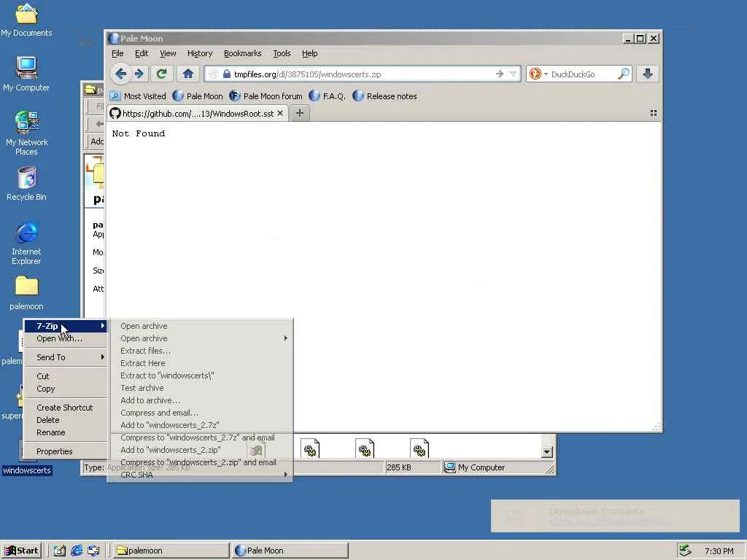The width and height of the screenshot is (747, 560).
Task: Select the My Network Places desktop icon
Action: tap(26, 133)
